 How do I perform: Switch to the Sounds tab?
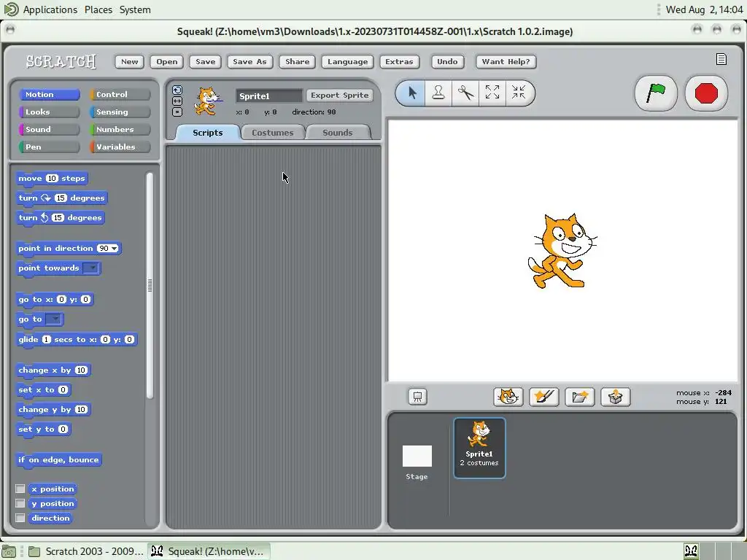tap(337, 133)
